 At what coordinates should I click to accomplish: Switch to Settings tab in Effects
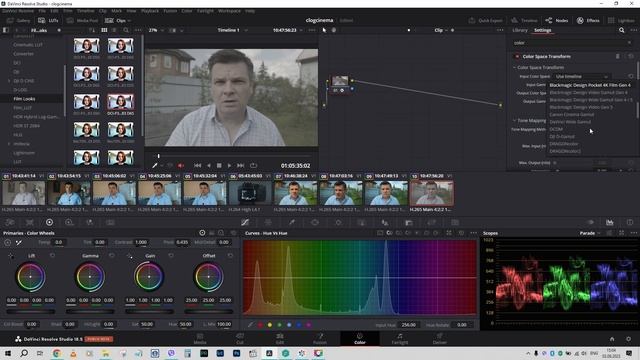click(x=542, y=30)
